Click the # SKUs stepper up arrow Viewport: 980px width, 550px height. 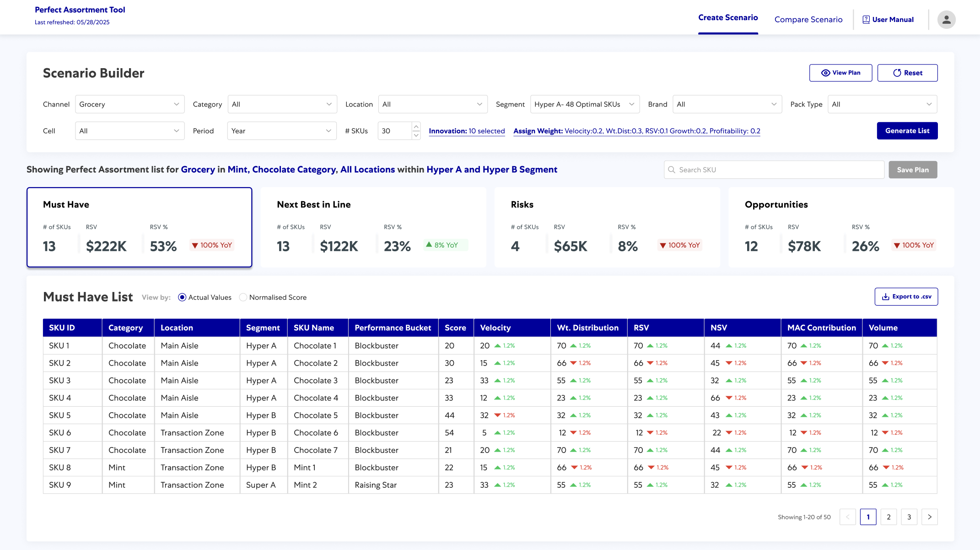pos(416,126)
